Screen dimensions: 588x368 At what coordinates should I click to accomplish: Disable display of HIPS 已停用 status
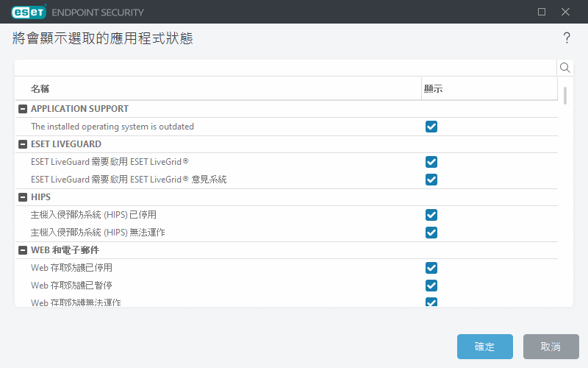(x=431, y=215)
